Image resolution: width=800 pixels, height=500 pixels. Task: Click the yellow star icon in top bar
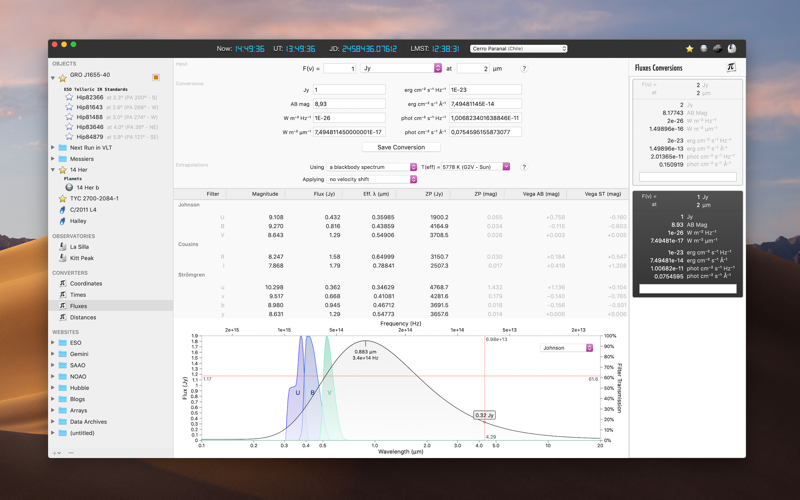689,48
